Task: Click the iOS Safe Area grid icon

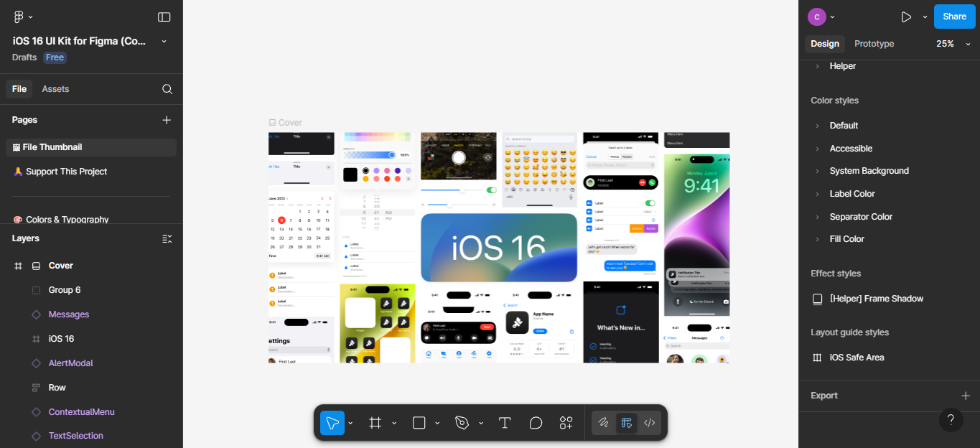Action: (x=817, y=358)
